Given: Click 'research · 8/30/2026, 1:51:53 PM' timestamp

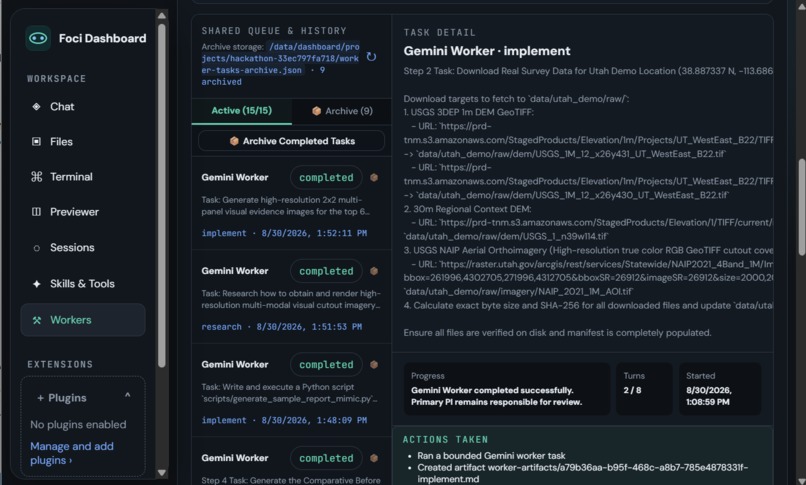Looking at the screenshot, I should pyautogui.click(x=282, y=327).
